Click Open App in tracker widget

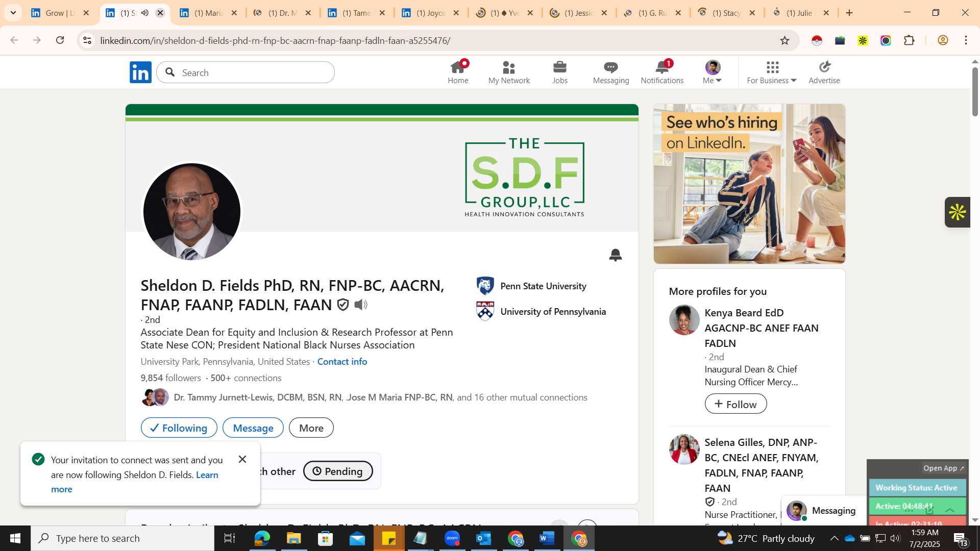[x=944, y=468]
